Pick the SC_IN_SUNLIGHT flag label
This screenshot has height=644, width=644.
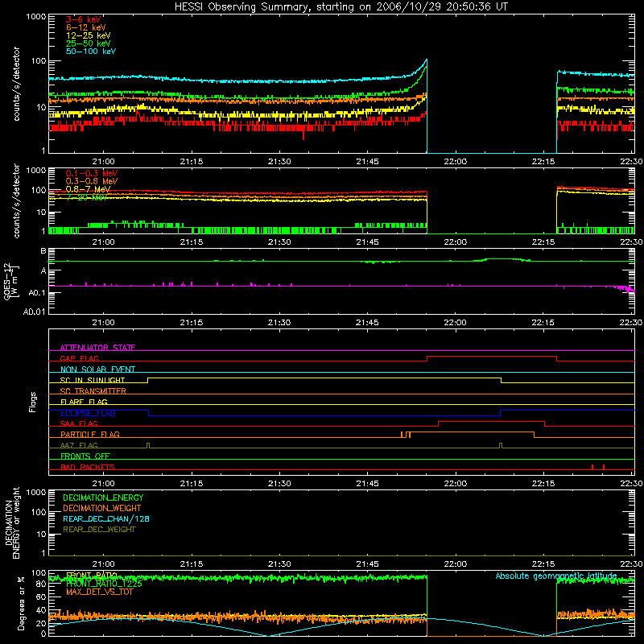(93, 380)
